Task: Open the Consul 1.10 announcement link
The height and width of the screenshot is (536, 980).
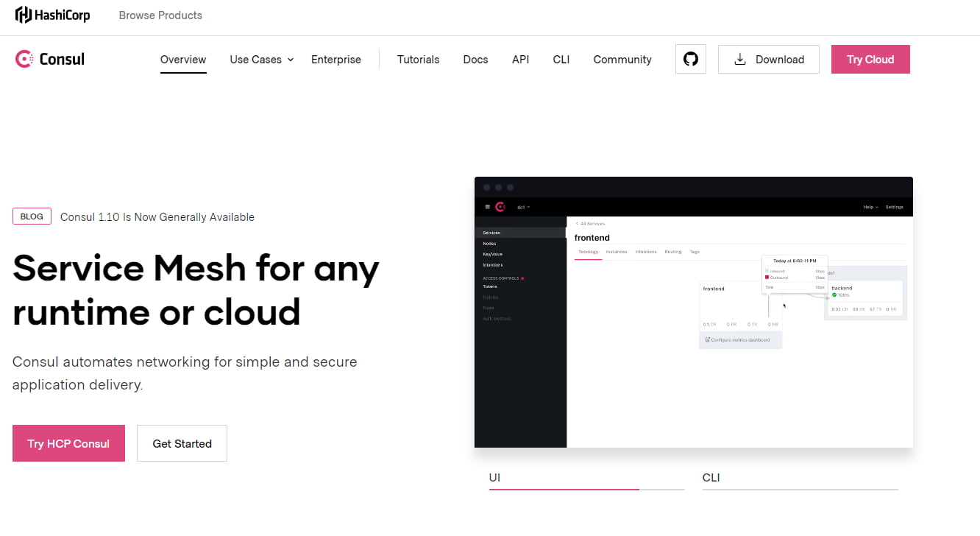Action: (157, 216)
